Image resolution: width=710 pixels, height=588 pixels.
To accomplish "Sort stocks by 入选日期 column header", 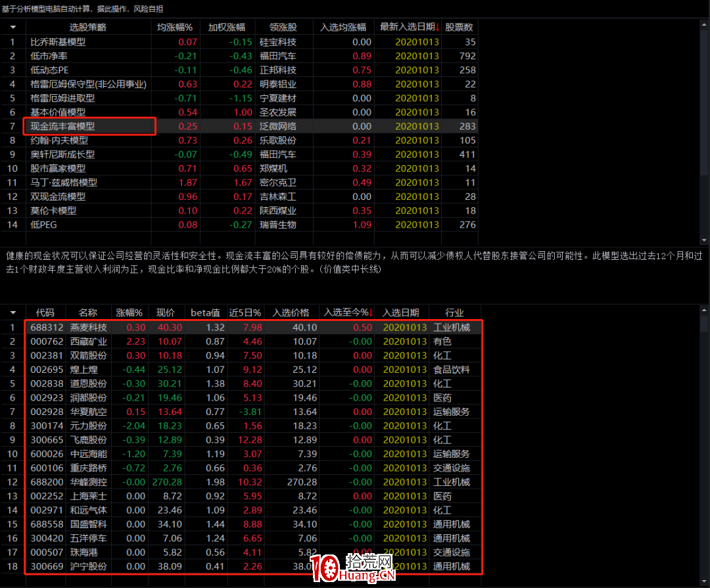I will (401, 312).
